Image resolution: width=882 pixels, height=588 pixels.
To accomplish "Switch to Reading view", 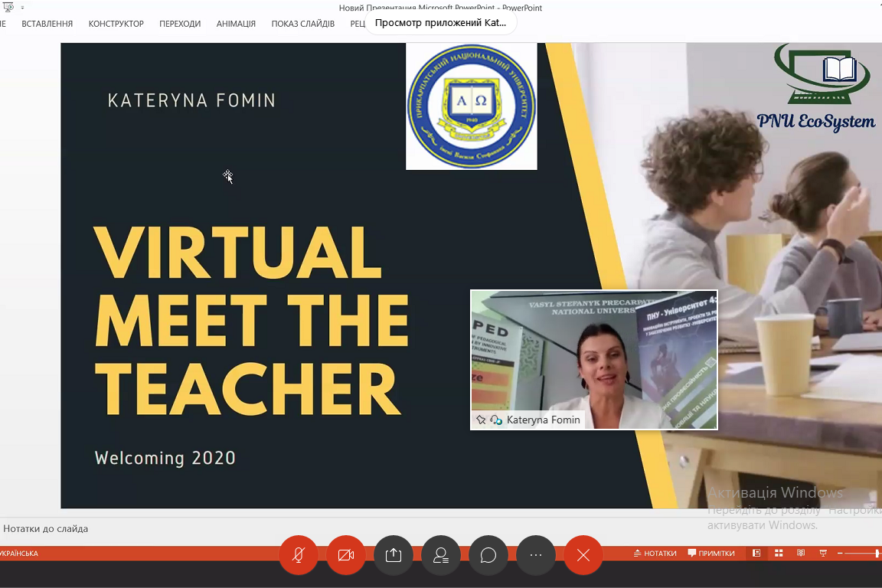I will 801,554.
